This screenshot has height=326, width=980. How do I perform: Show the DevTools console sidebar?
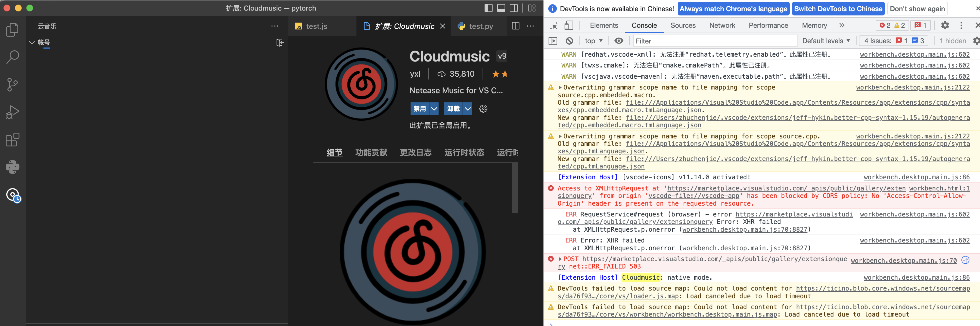coord(553,41)
